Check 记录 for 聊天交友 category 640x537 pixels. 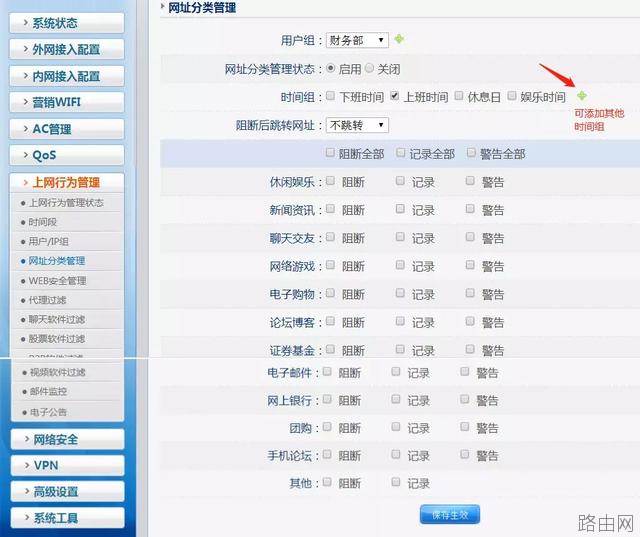pos(400,237)
